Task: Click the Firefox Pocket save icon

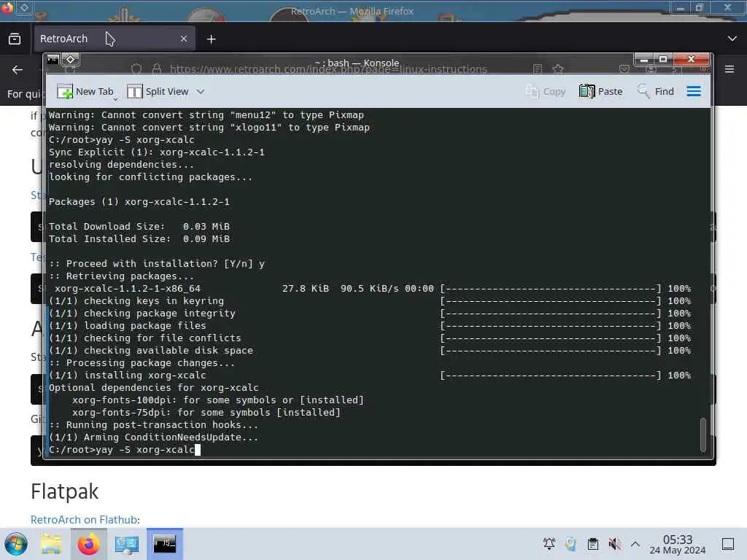Action: pos(624,69)
